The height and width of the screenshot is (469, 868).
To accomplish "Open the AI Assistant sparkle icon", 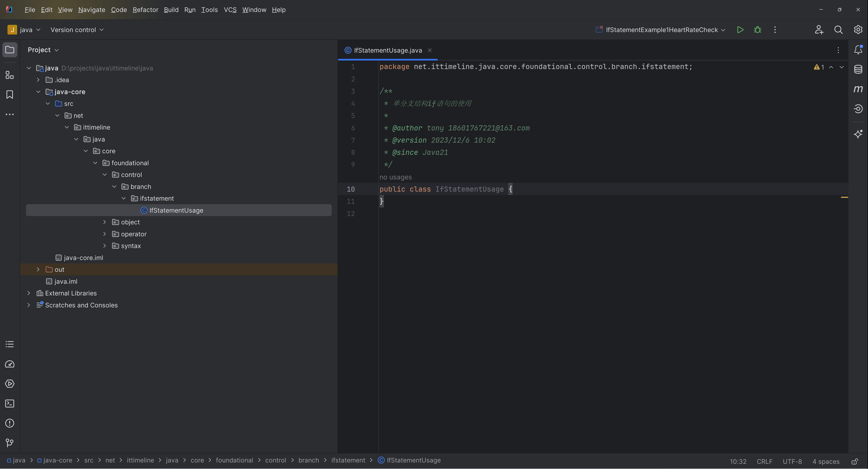I will click(858, 134).
